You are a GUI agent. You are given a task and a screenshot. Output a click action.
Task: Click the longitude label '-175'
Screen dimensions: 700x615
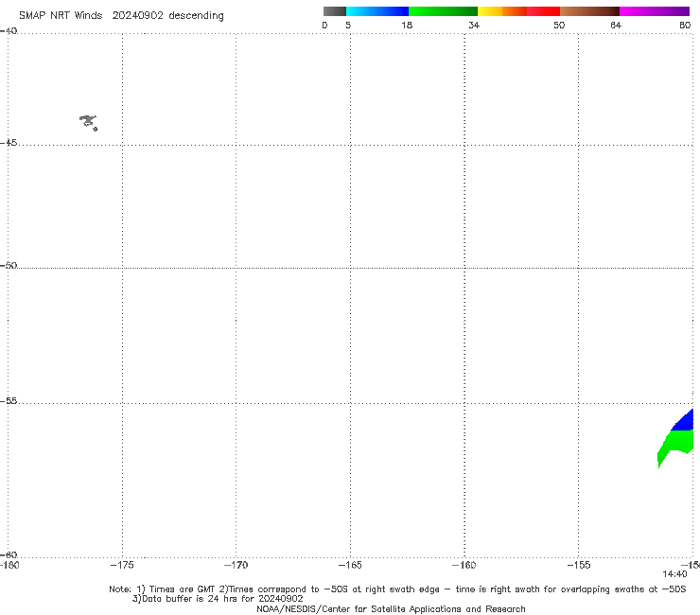click(x=122, y=565)
